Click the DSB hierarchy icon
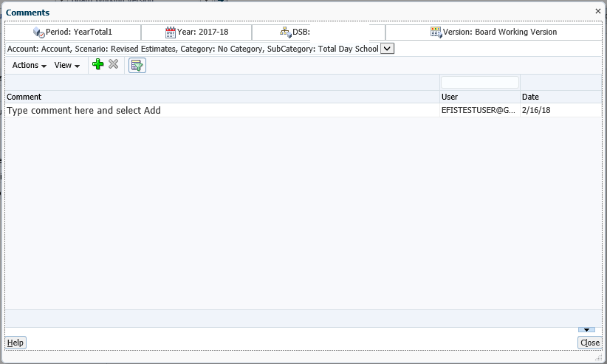This screenshot has width=607, height=364. (286, 32)
